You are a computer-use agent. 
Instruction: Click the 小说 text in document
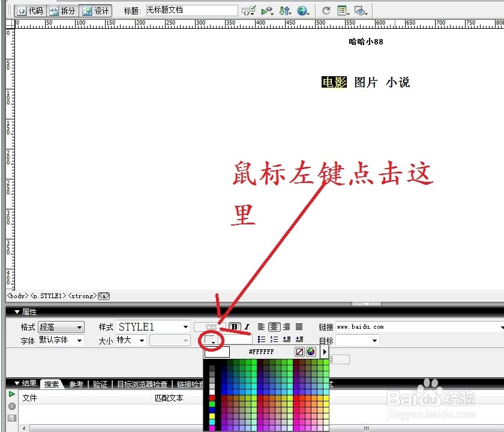point(398,82)
